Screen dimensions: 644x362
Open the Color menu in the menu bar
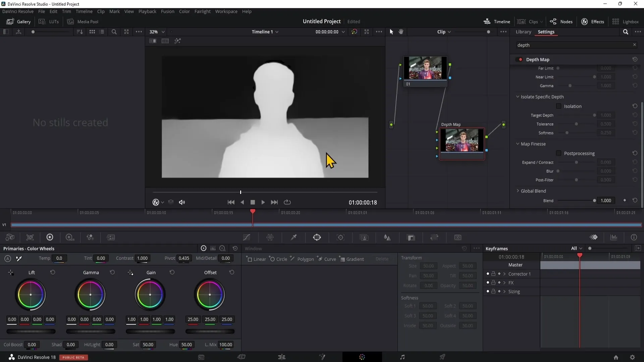coord(184,11)
